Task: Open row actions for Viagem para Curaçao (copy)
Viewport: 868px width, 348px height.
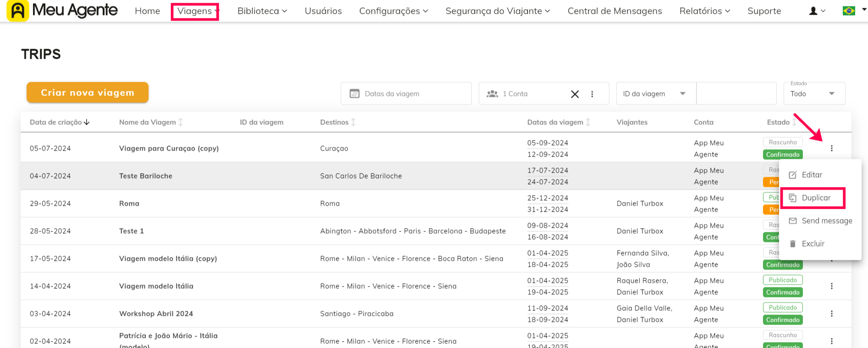Action: coord(831,148)
